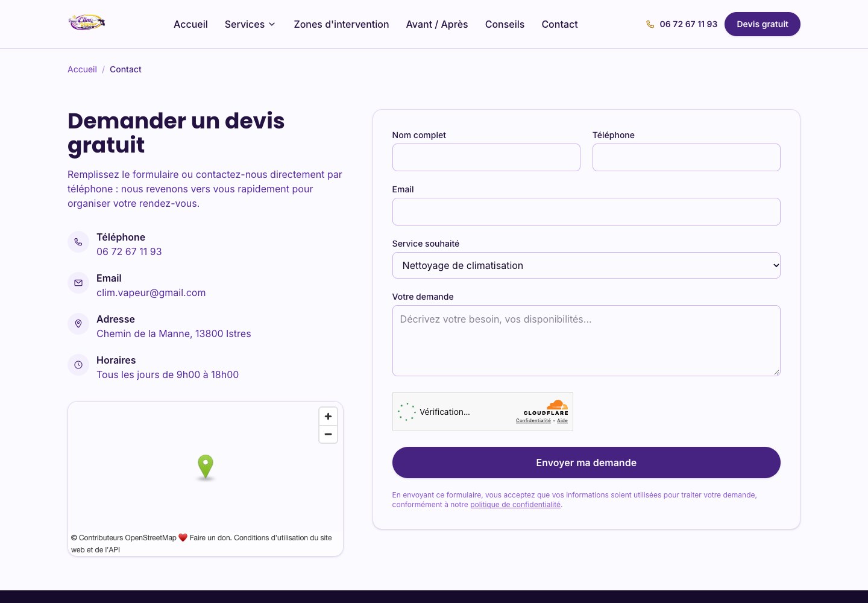Viewport: 868px width, 603px height.
Task: Go to Accueil in navigation bar
Action: [x=190, y=24]
